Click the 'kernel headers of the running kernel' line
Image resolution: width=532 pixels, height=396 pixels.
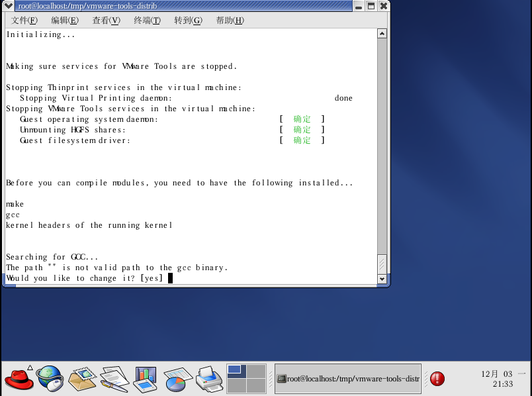point(89,225)
